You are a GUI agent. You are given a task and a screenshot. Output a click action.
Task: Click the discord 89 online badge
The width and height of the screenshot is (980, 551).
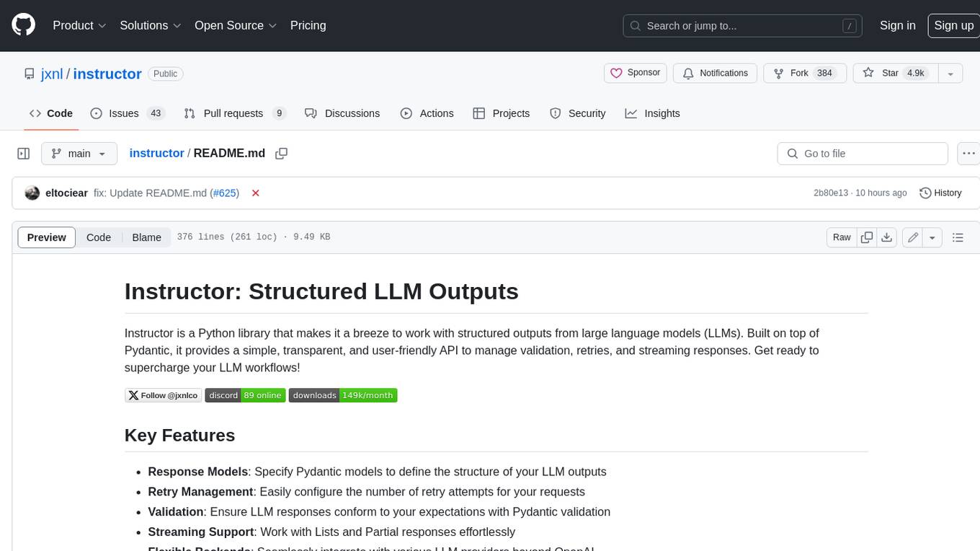[x=245, y=395]
